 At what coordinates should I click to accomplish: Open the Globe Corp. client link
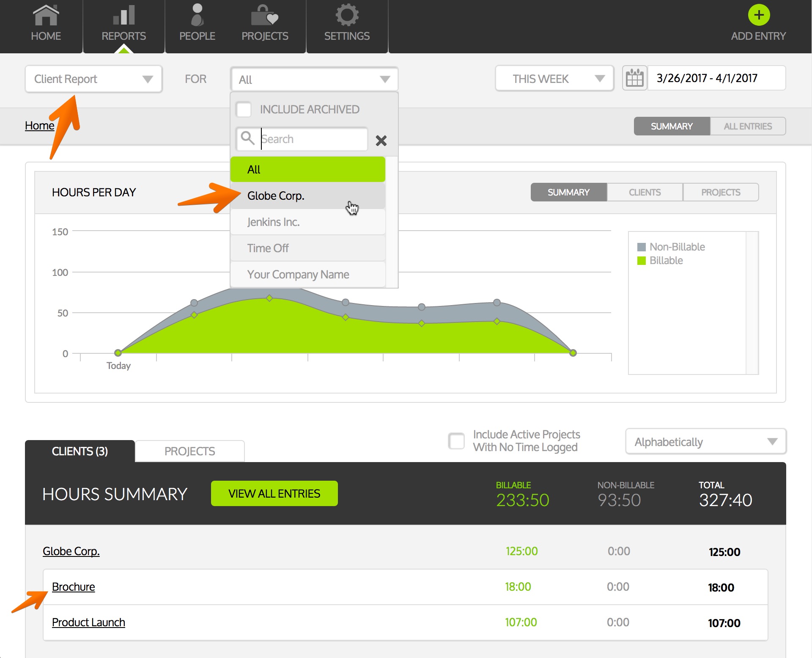(x=71, y=551)
